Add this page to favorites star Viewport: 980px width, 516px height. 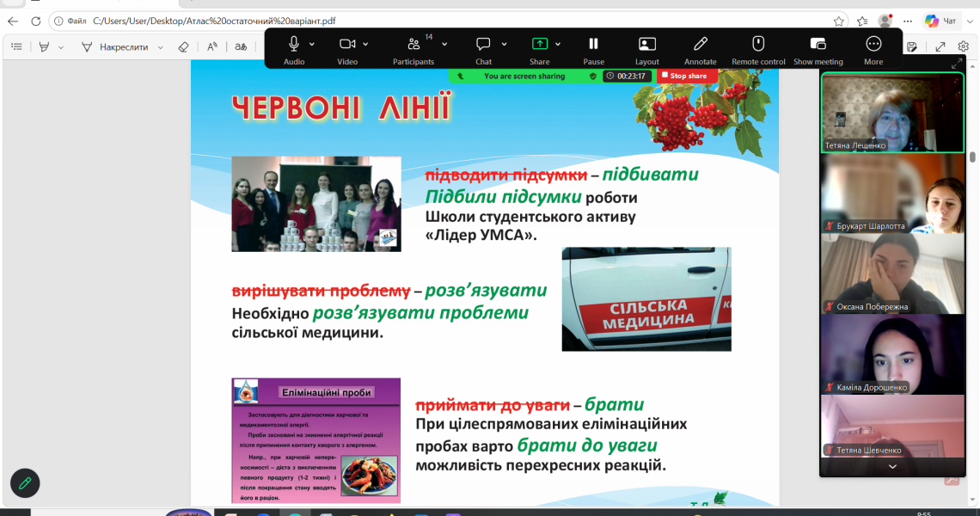point(839,21)
